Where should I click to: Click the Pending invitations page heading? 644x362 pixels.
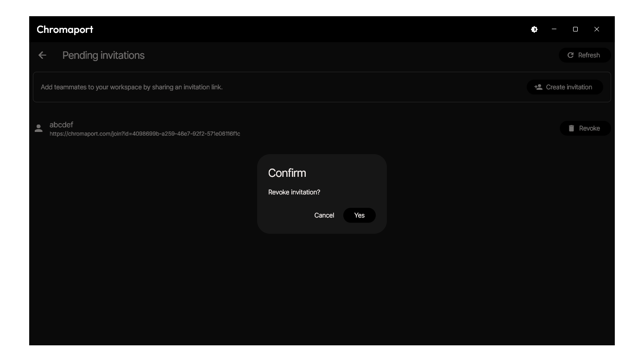point(103,55)
